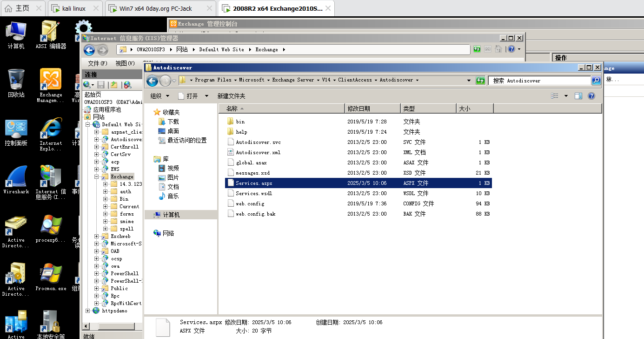
Task: Refresh the Autodiscover folder address bar
Action: [x=480, y=81]
